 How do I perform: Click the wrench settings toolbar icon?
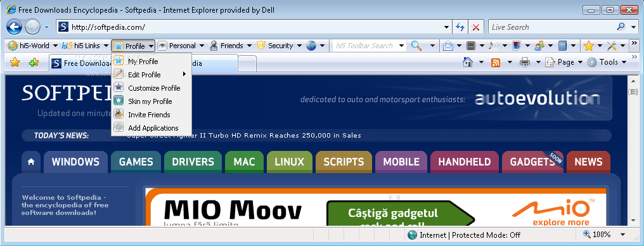point(612,46)
